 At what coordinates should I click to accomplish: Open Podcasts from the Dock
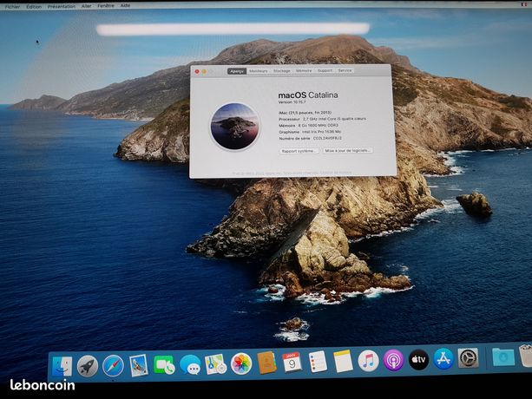tap(393, 360)
